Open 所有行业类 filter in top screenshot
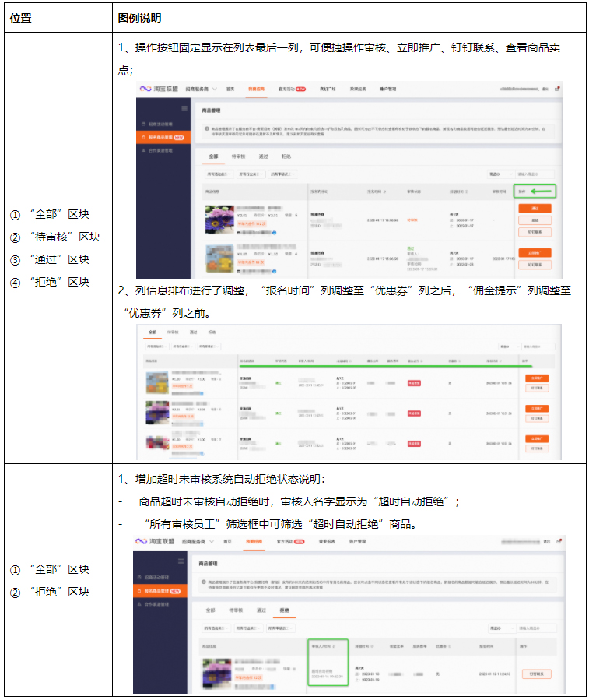This screenshot has height=700, width=589. [x=251, y=174]
